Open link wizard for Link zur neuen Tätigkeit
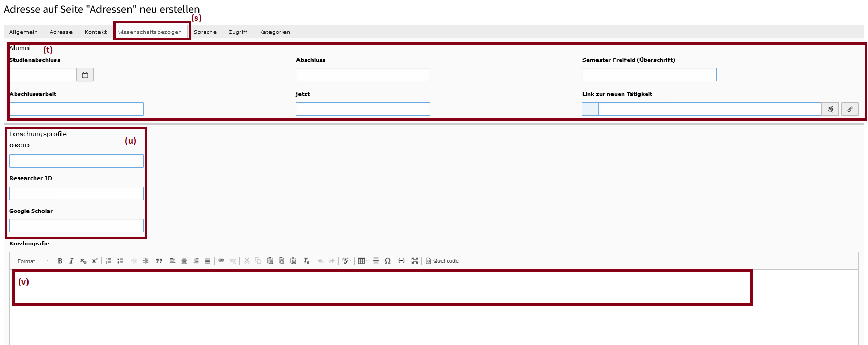868x345 pixels. coord(850,109)
